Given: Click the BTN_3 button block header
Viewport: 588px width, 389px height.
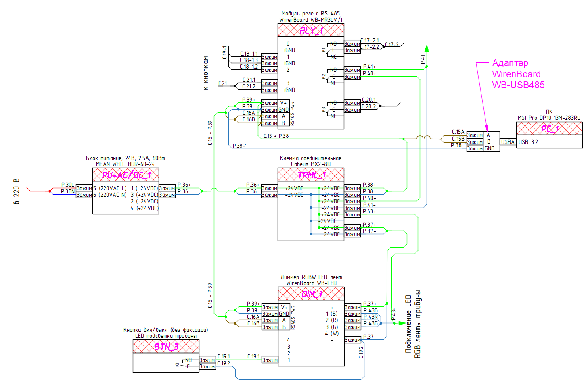Looking at the screenshot, I should click(x=166, y=346).
